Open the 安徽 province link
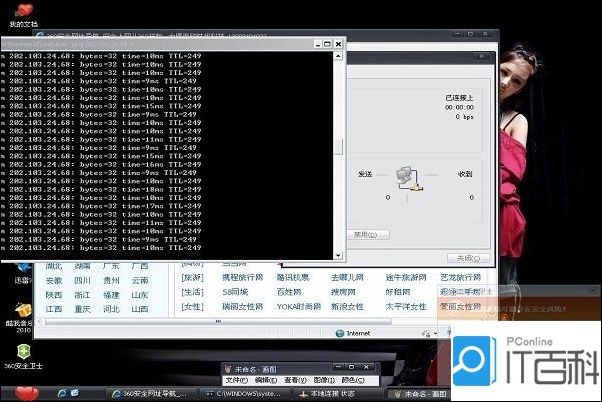 (54, 281)
